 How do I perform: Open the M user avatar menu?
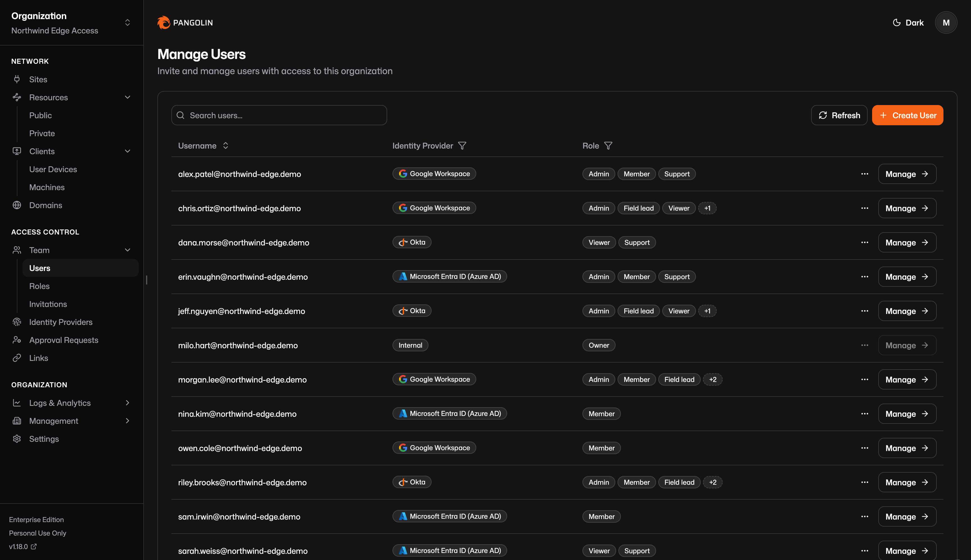coord(946,23)
